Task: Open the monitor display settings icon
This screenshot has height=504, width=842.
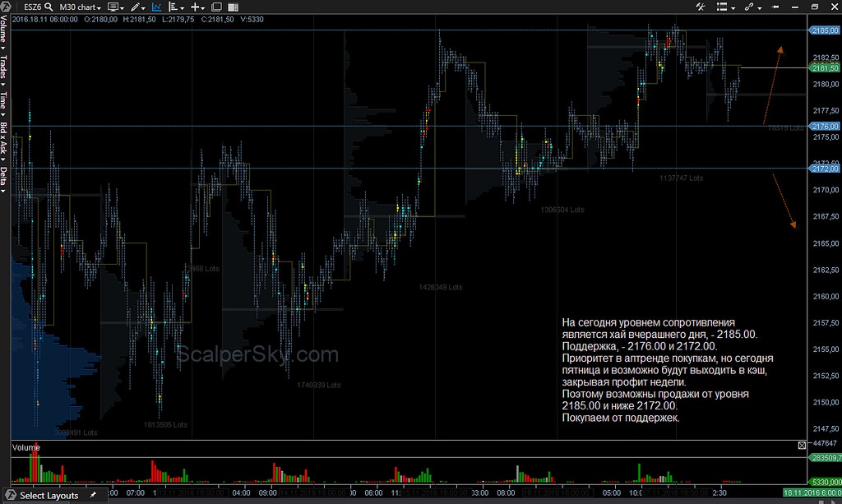Action: pos(115,7)
